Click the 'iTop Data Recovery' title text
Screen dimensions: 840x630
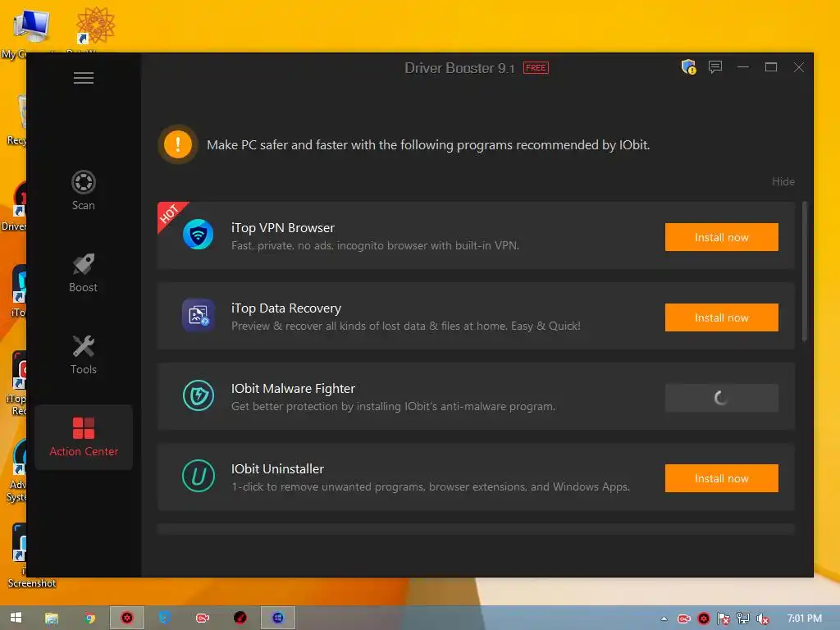coord(286,308)
